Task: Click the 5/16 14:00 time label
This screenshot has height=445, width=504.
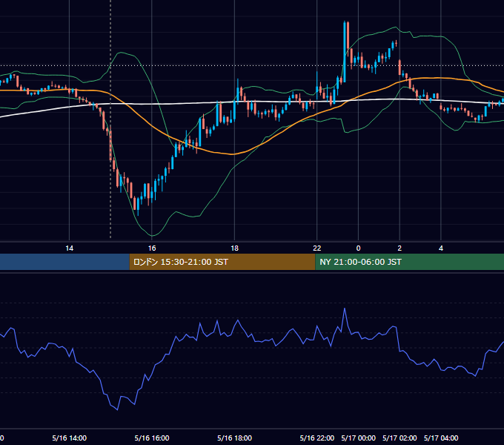Action: point(69,438)
